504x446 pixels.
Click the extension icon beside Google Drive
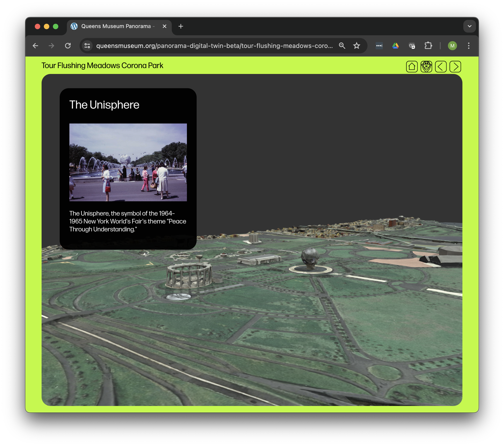pos(412,46)
